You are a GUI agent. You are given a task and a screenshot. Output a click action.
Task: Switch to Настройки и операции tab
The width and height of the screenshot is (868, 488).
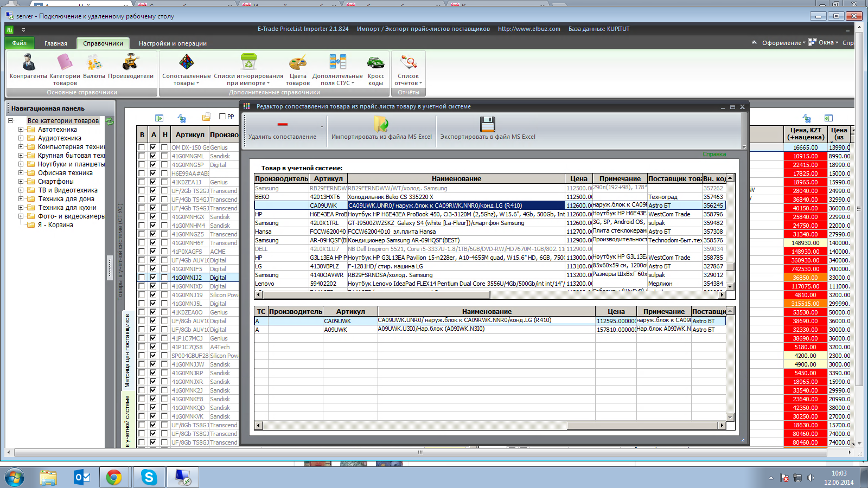[x=173, y=43]
